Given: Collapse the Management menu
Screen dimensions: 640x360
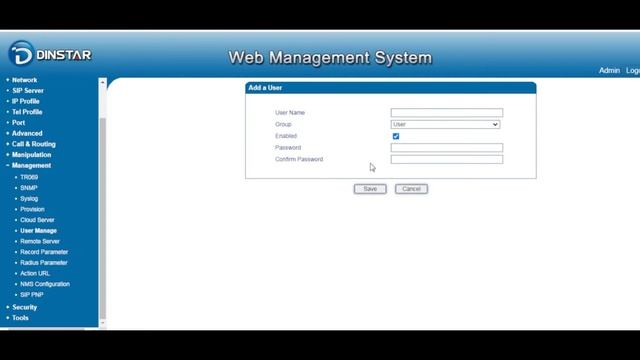Looking at the screenshot, I should click(x=31, y=165).
